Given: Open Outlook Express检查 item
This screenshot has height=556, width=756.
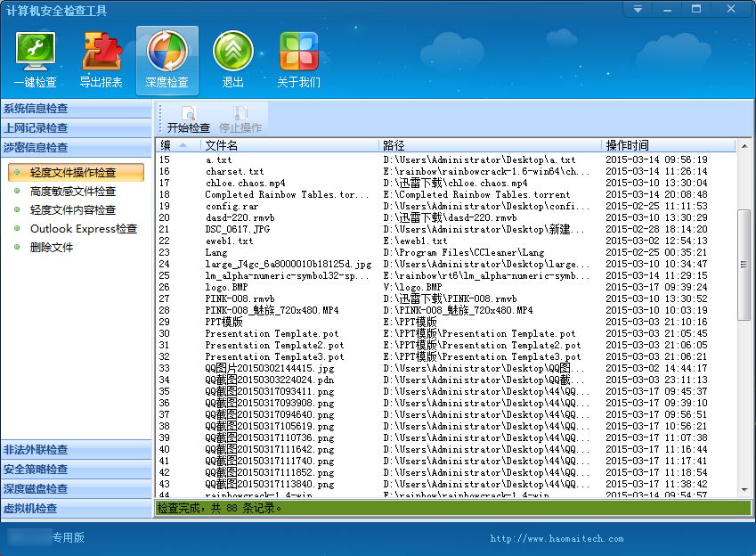Looking at the screenshot, I should tap(84, 229).
